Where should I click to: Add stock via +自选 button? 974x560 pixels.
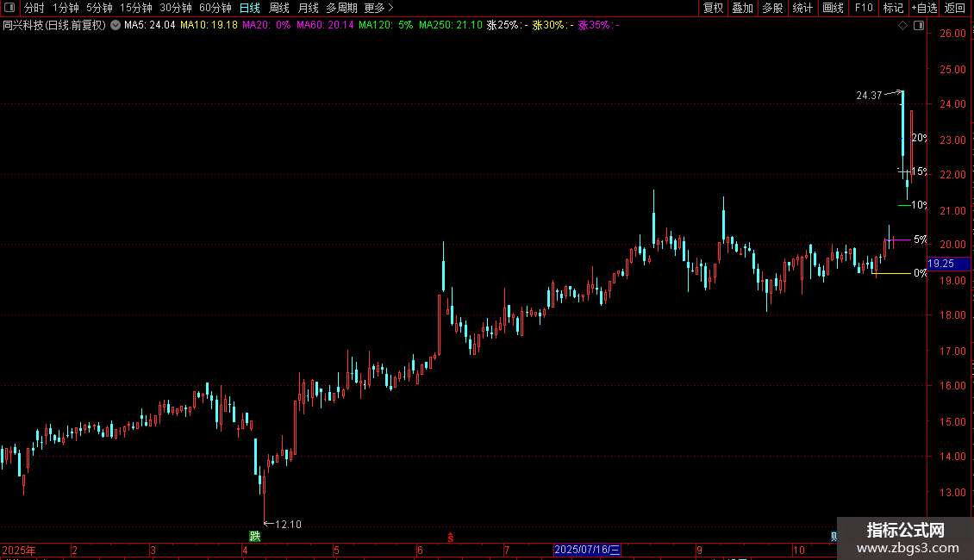[924, 8]
